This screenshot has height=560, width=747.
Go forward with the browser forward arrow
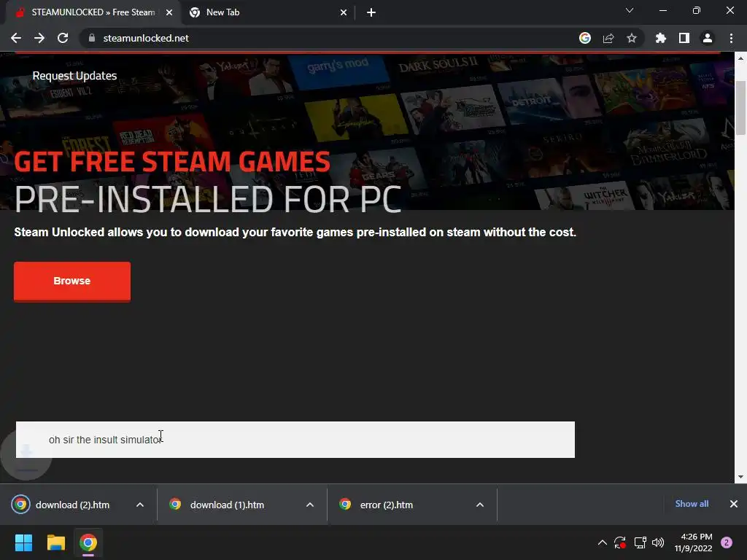pos(39,38)
